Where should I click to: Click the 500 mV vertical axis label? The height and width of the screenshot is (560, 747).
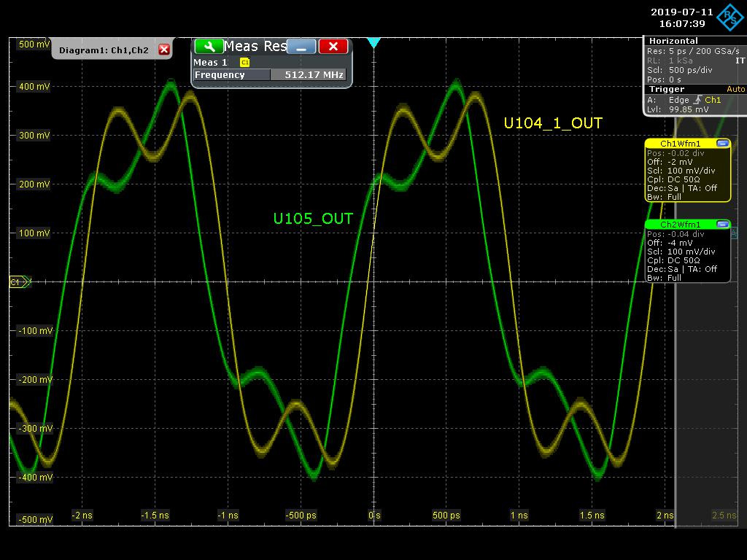[34, 44]
